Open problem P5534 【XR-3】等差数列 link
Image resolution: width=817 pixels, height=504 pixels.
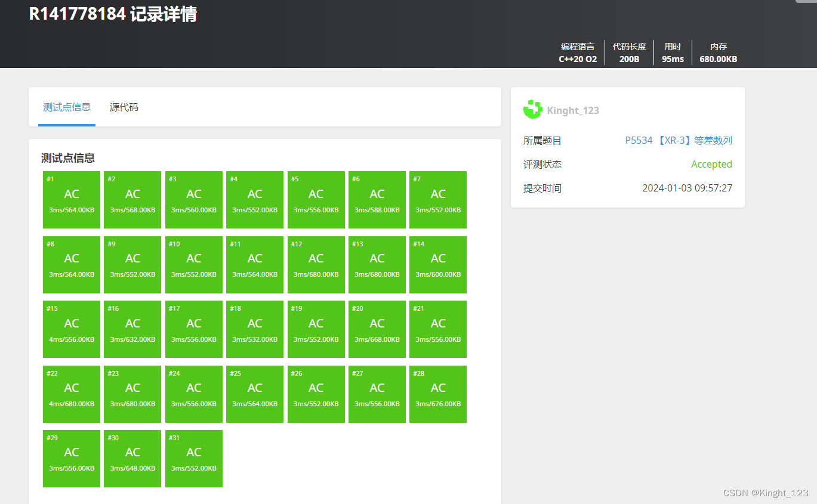(679, 141)
